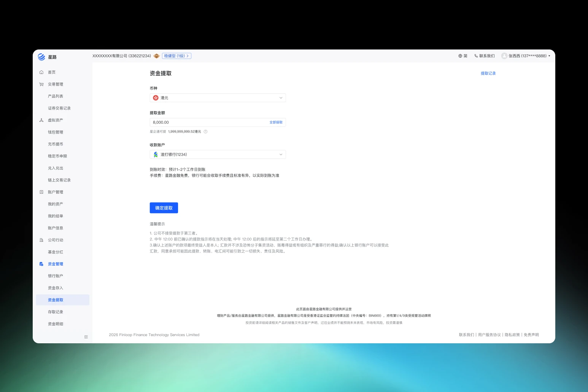This screenshot has height=392, width=588.
Task: Open 证券交易记录 menu item
Action: pyautogui.click(x=59, y=108)
